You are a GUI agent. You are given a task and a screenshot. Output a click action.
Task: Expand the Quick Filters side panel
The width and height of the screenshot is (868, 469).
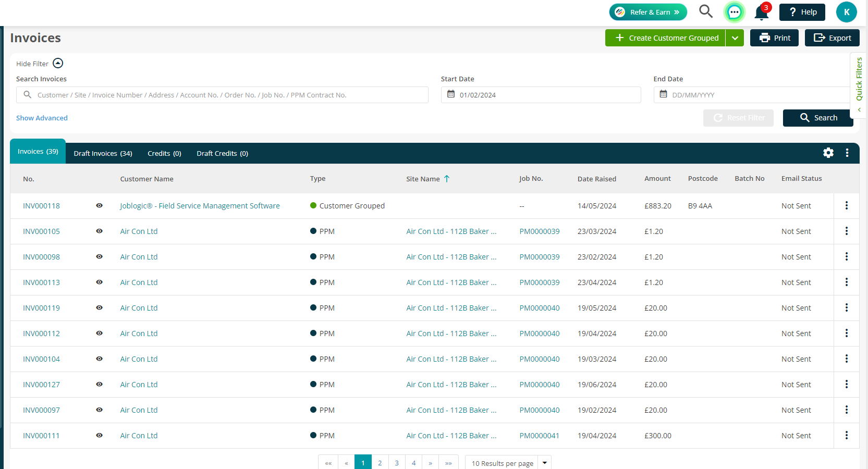[859, 84]
